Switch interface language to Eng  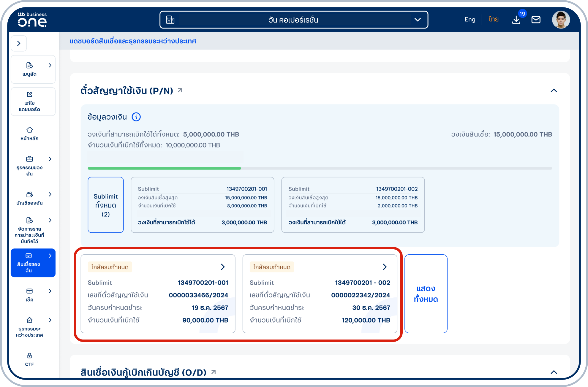[x=470, y=19]
